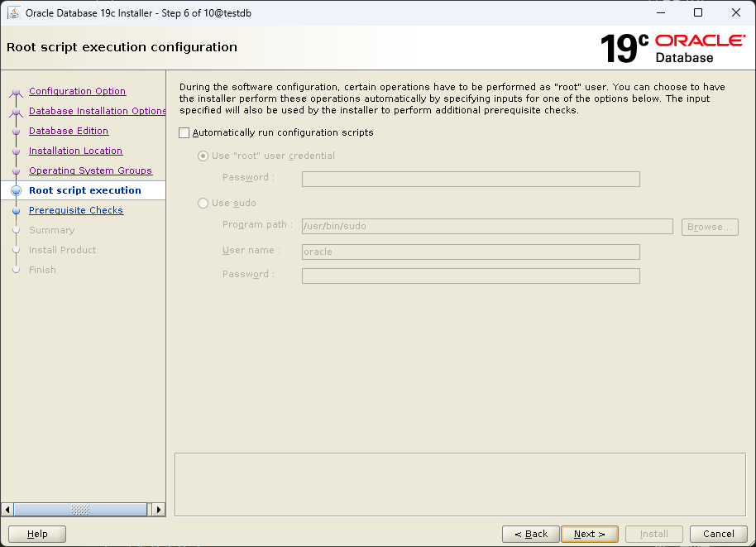Click the Finish step label
This screenshot has height=547, width=756.
click(42, 270)
